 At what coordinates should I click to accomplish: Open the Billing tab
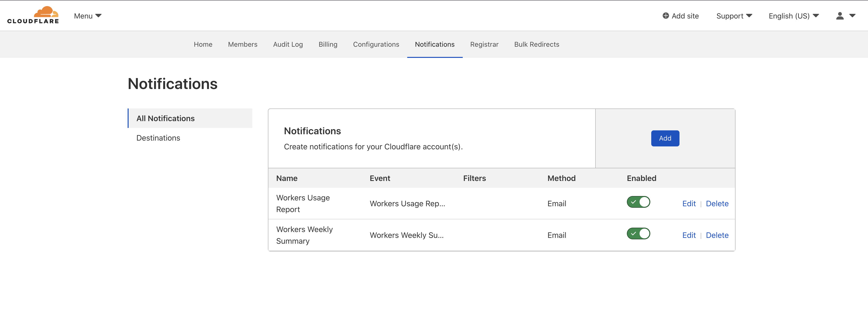click(328, 44)
